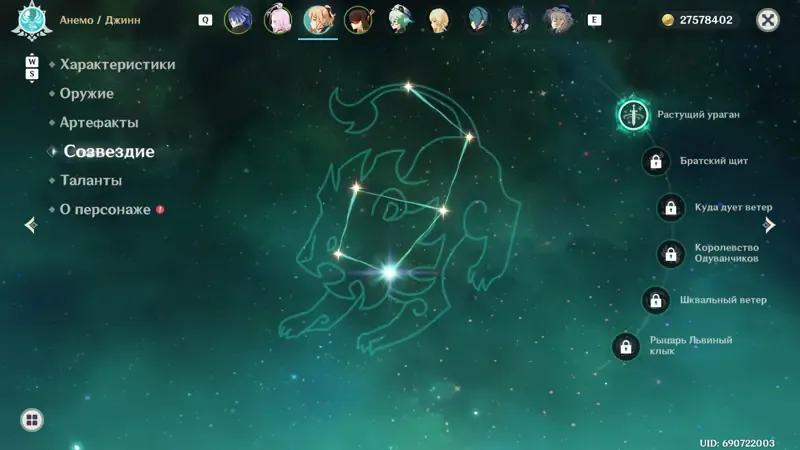
Task: Select the dark blue-haired character portrait
Action: click(x=518, y=20)
